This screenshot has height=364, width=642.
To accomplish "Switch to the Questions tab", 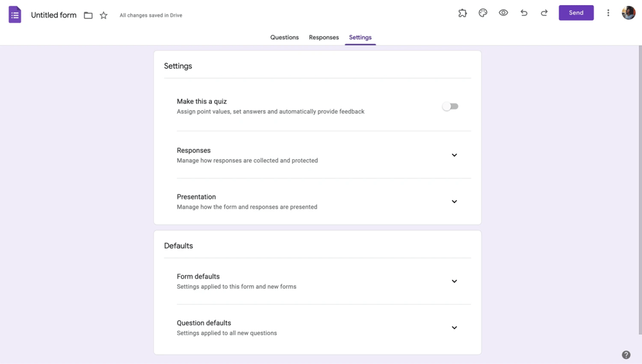I will tap(284, 37).
